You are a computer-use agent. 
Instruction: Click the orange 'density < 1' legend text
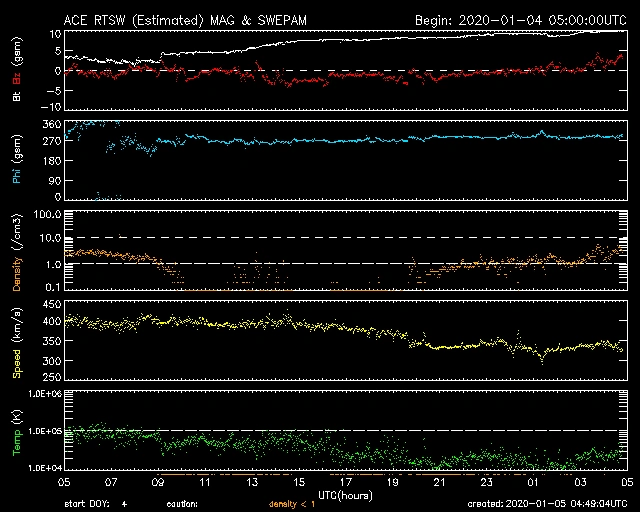[292, 504]
